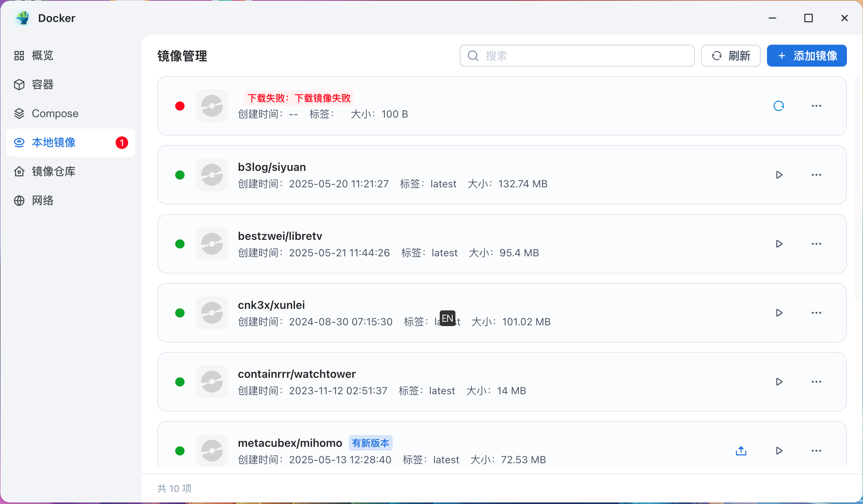The image size is (863, 504).
Task: Click the 共 10 项 total count text
Action: click(x=174, y=489)
